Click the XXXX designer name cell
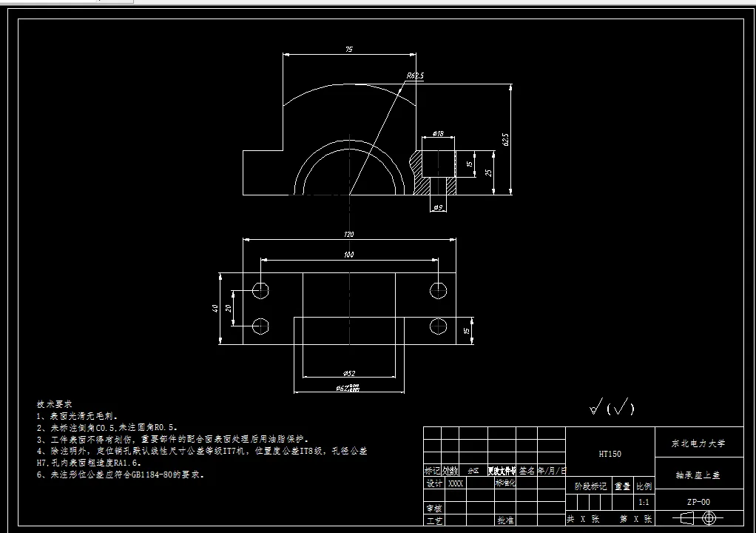This screenshot has height=533, width=756. click(456, 483)
